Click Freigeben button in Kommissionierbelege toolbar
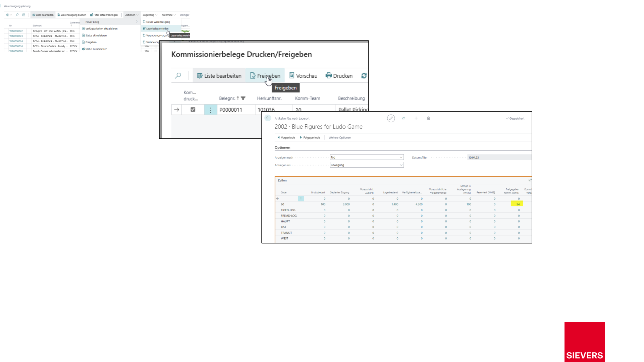The image size is (644, 362). (x=265, y=76)
